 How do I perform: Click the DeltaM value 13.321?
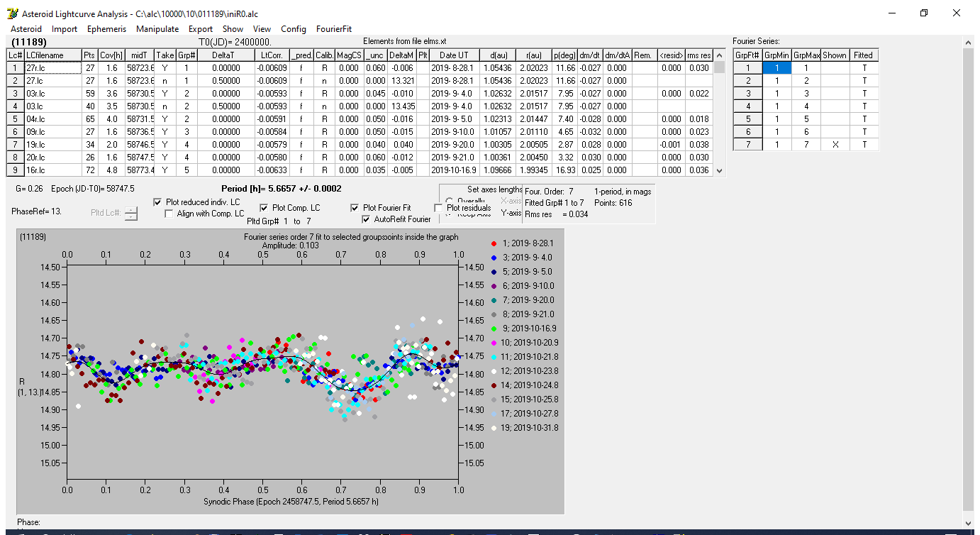[402, 81]
